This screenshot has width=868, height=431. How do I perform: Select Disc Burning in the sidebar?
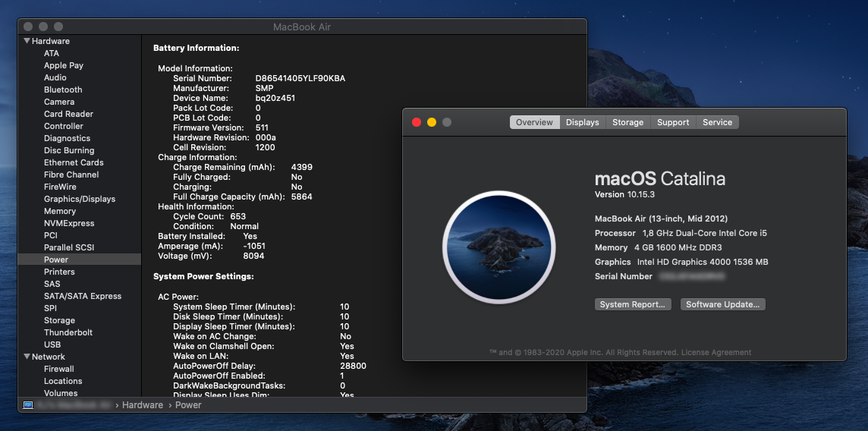tap(69, 150)
